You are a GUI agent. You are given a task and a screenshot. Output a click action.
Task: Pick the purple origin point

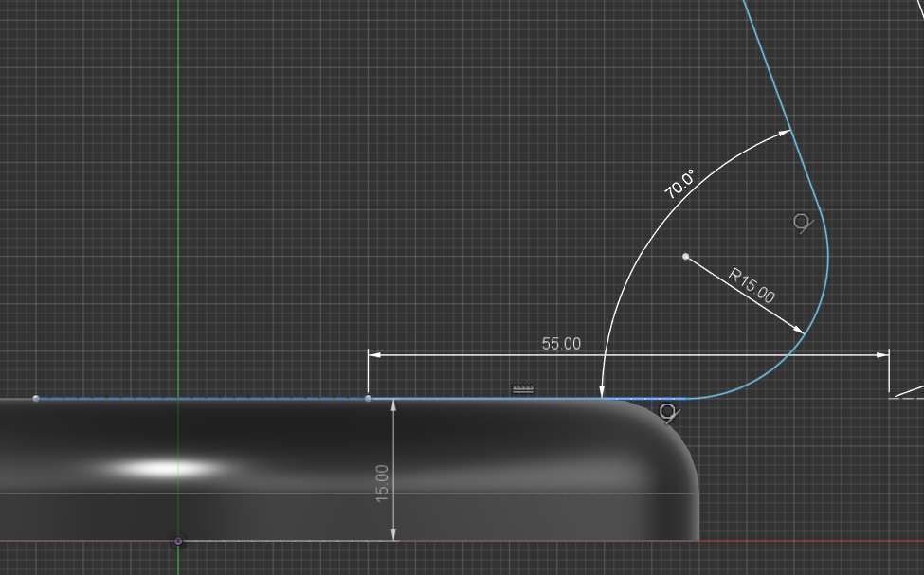click(177, 541)
